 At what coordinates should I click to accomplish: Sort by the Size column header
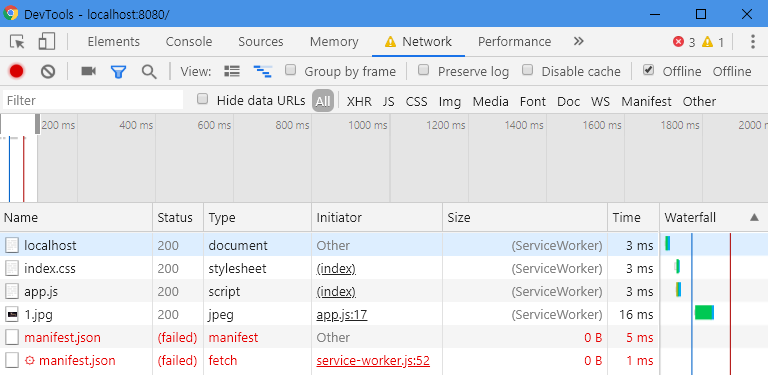525,217
